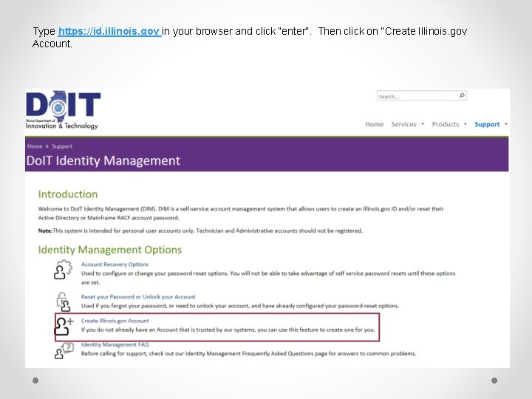Go to Support in the breadcrumb

62,146
